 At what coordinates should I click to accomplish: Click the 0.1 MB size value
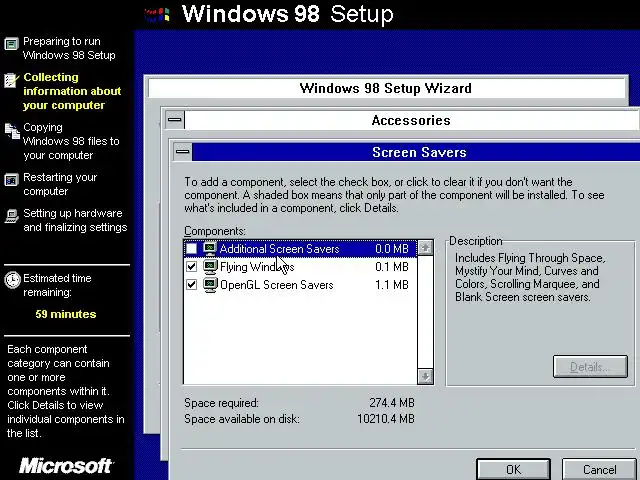click(x=392, y=267)
